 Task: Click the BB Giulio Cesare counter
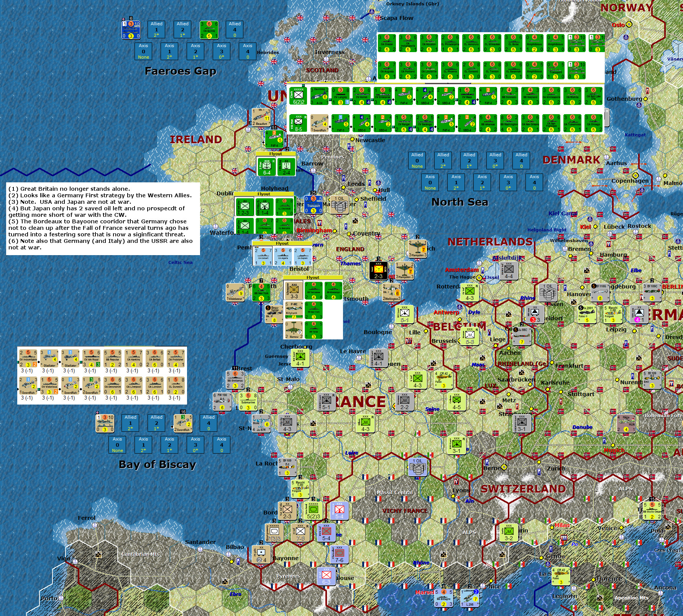coord(652,511)
